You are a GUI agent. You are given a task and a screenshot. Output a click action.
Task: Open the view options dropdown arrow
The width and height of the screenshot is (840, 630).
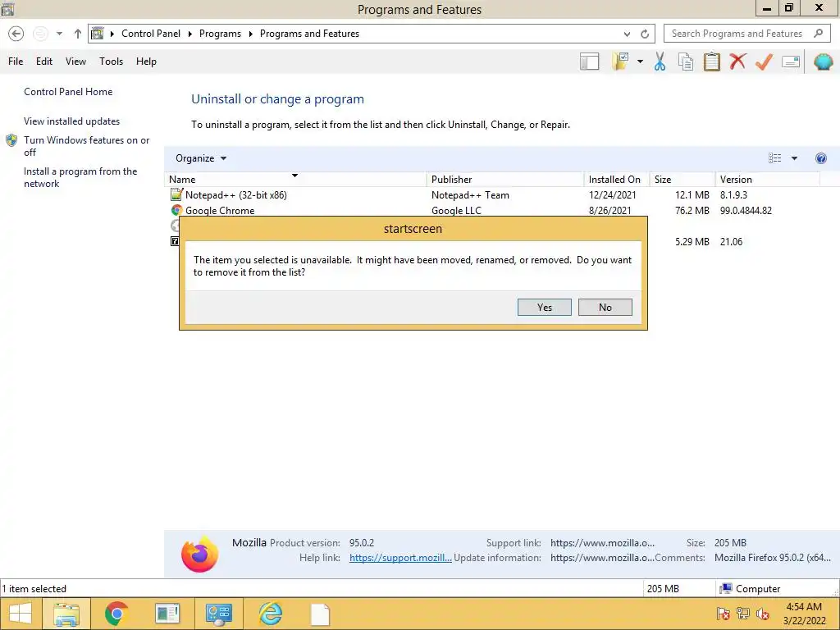(x=794, y=158)
